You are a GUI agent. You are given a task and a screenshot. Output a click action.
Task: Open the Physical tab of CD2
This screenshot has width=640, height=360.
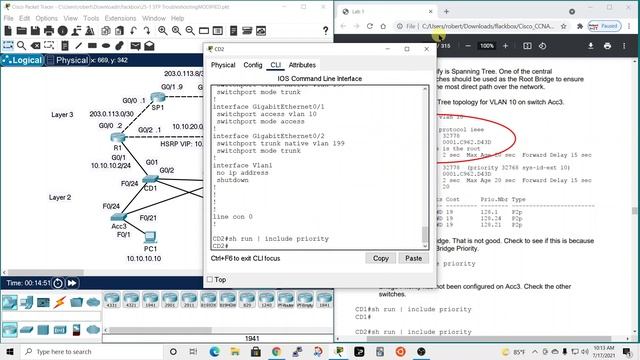click(x=223, y=65)
